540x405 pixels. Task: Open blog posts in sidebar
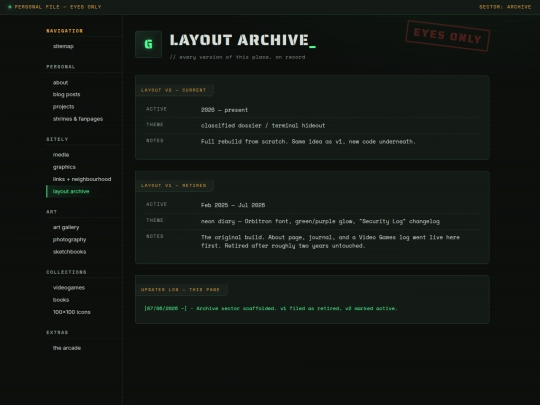click(x=66, y=94)
